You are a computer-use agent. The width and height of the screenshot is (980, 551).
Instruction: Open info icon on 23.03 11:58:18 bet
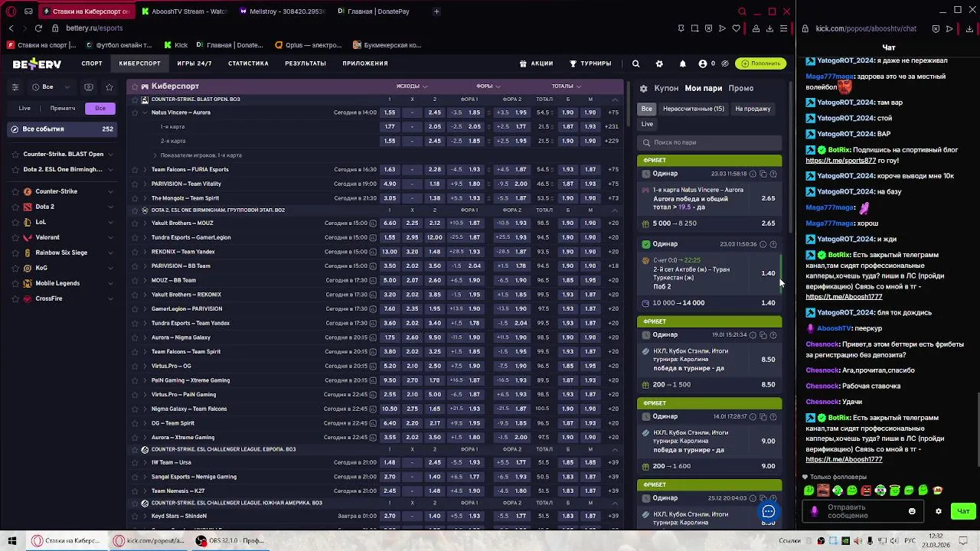coord(753,174)
